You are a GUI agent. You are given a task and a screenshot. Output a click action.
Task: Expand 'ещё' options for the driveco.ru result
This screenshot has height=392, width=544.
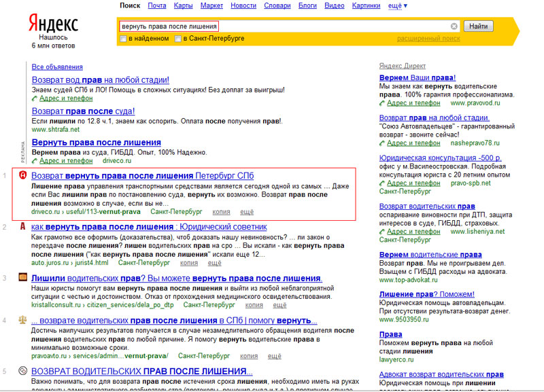(x=247, y=212)
